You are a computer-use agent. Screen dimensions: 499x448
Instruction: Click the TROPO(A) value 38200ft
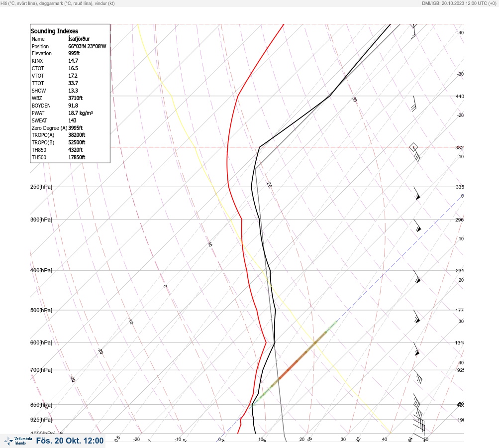77,135
